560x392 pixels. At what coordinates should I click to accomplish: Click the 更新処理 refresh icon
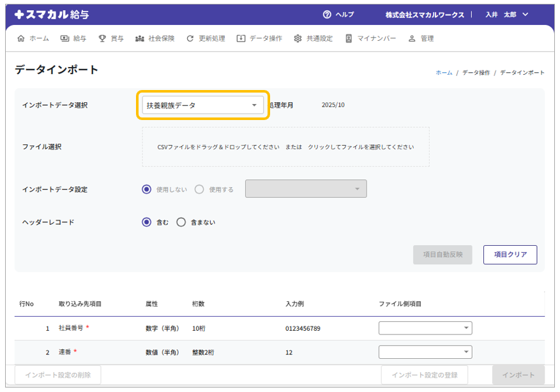tap(190, 38)
